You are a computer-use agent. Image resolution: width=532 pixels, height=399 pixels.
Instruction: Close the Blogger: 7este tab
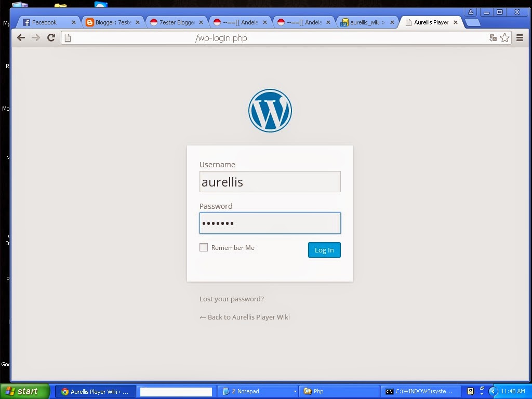pyautogui.click(x=137, y=22)
